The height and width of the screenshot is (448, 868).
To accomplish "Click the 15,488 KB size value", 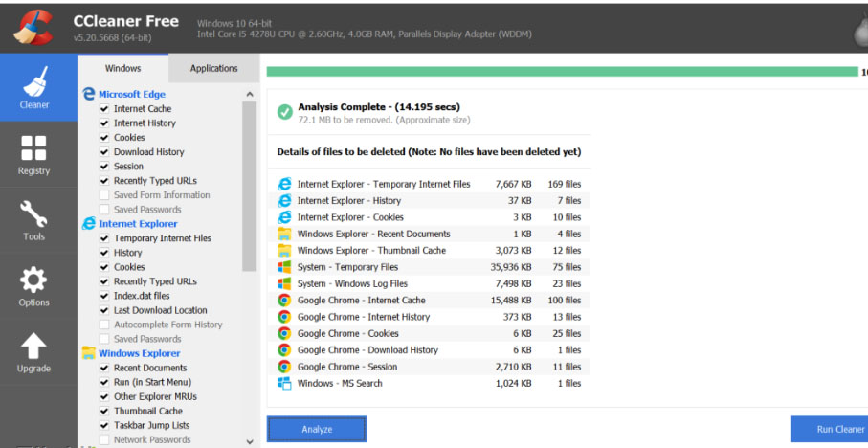I will coord(510,301).
